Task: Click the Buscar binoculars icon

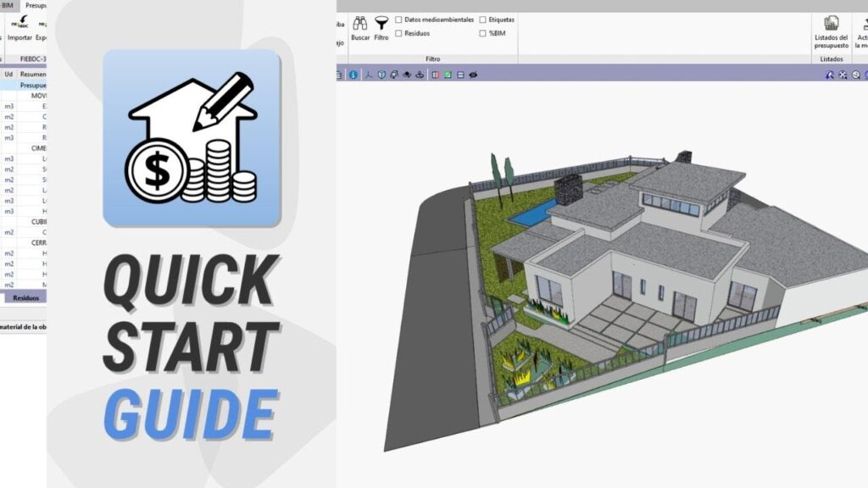Action: pyautogui.click(x=359, y=25)
